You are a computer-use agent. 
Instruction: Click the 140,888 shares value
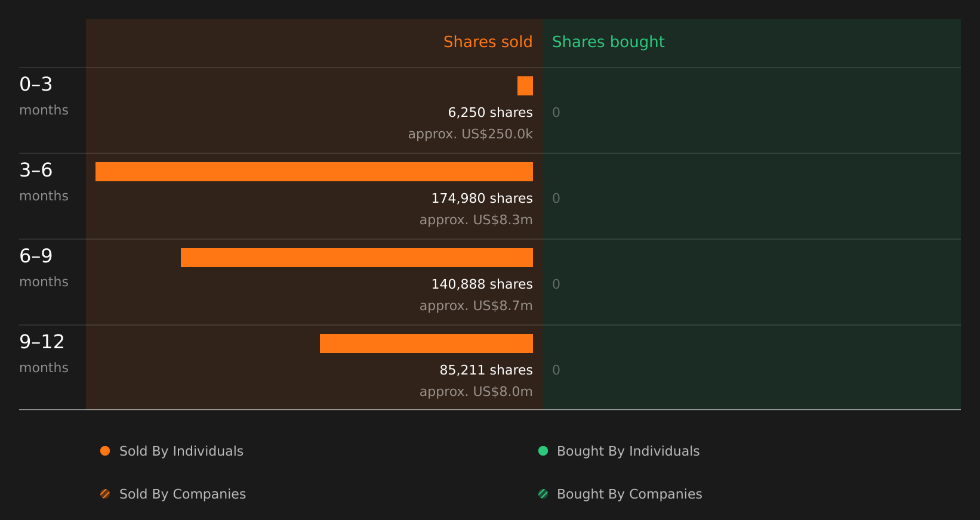click(x=482, y=284)
